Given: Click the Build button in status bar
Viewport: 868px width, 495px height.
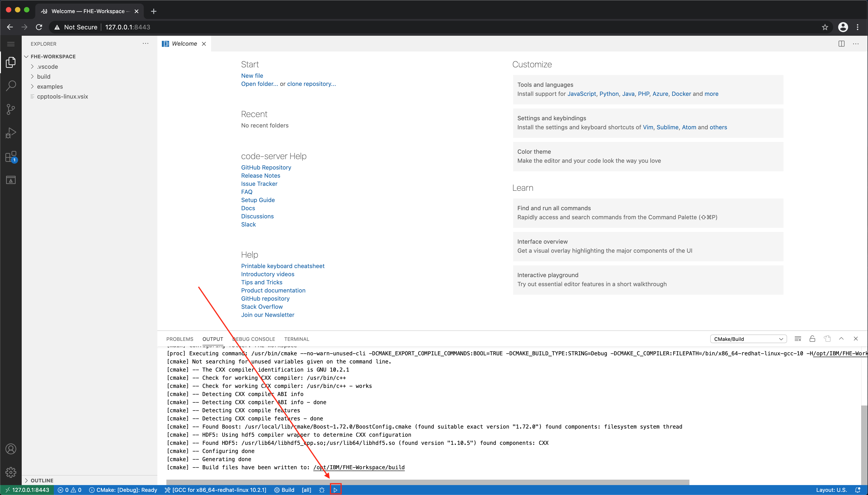Looking at the screenshot, I should pyautogui.click(x=284, y=490).
